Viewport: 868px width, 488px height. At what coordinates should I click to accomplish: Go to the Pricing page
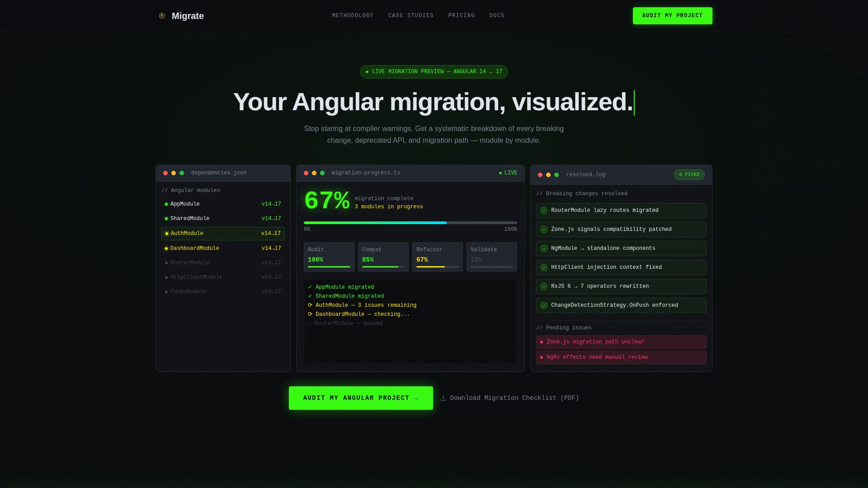click(x=461, y=15)
